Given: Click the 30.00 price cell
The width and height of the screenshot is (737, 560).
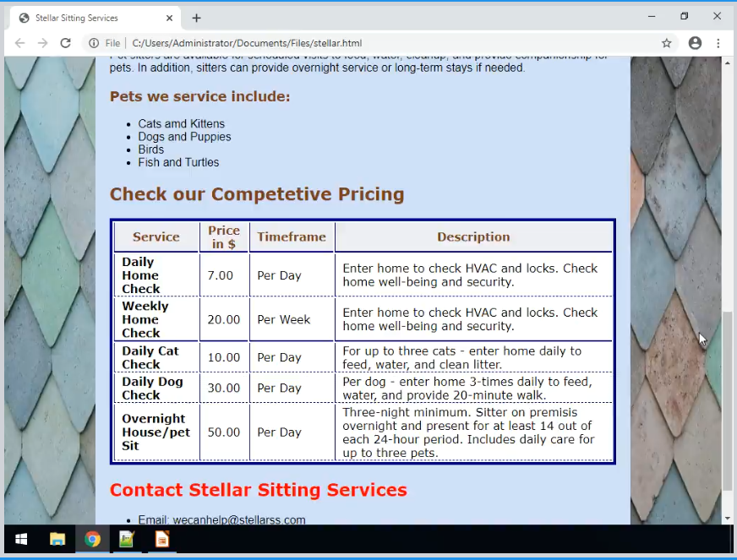Looking at the screenshot, I should (x=224, y=388).
